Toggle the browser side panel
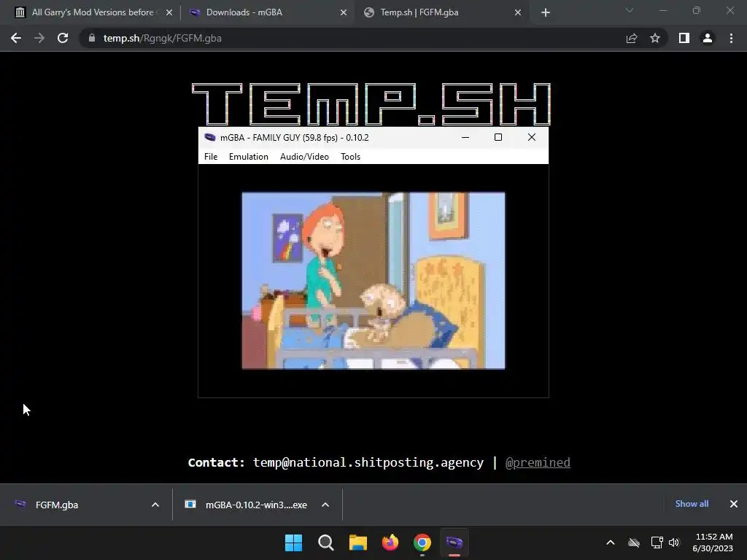747x560 pixels. (684, 38)
